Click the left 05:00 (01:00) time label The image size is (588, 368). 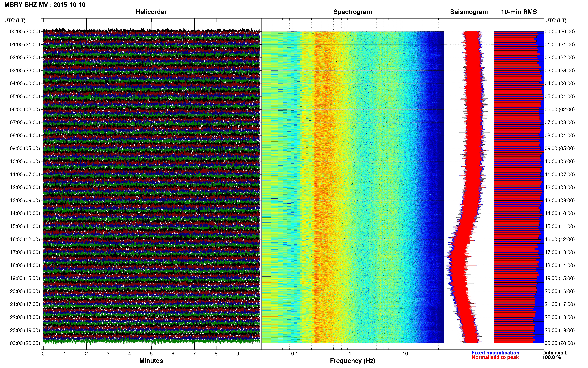pyautogui.click(x=25, y=96)
